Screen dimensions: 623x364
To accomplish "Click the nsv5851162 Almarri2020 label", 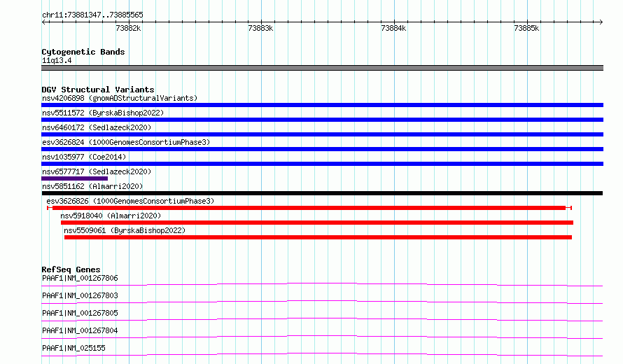I will coord(92,186).
